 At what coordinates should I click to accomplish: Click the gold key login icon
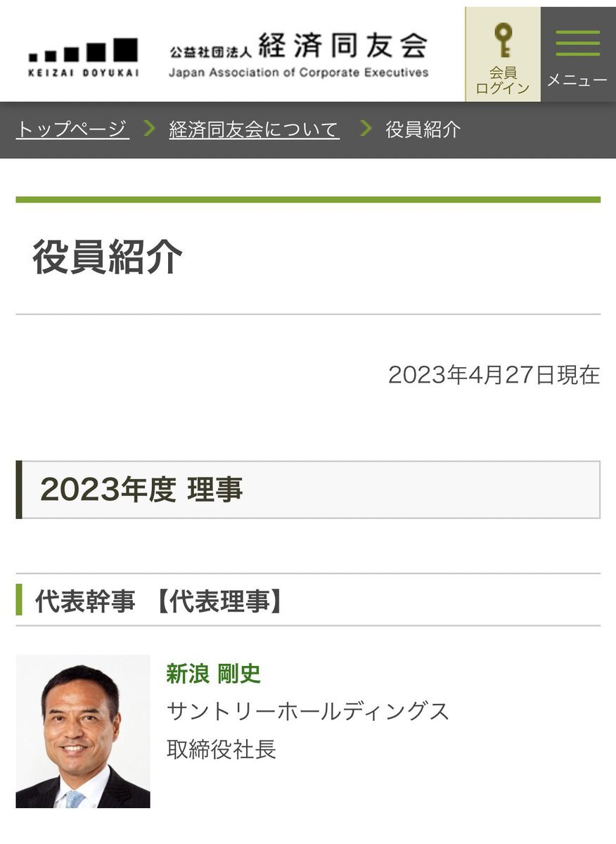coord(503,40)
